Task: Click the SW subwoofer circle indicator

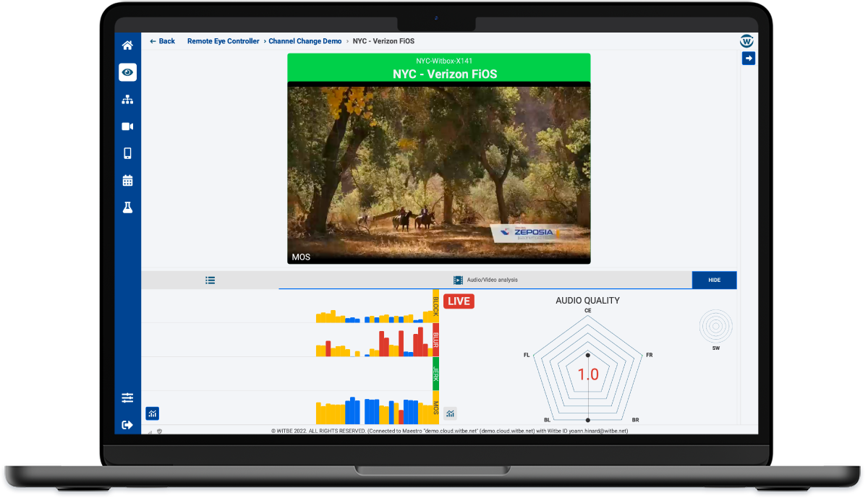Action: point(715,327)
